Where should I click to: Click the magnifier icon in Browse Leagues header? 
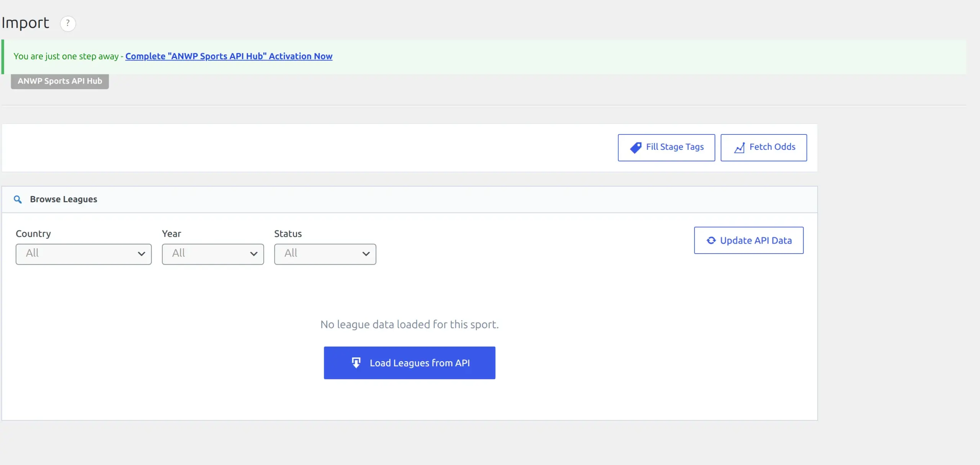pos(18,199)
